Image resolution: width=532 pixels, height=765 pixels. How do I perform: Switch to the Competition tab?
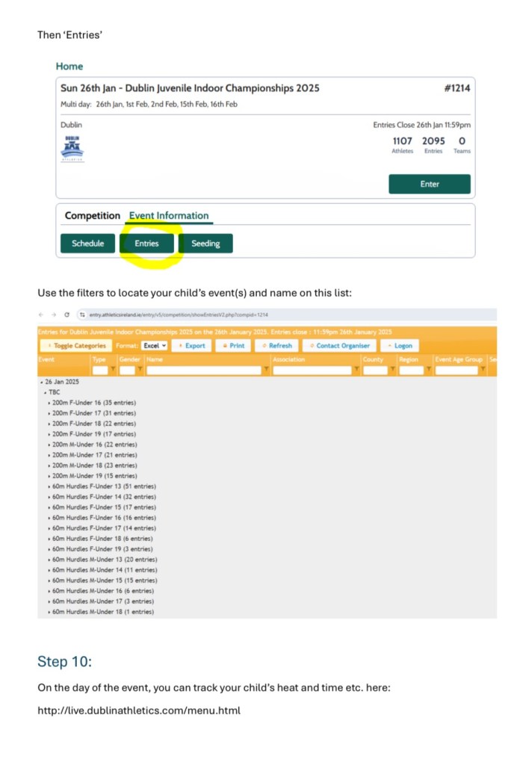click(92, 216)
